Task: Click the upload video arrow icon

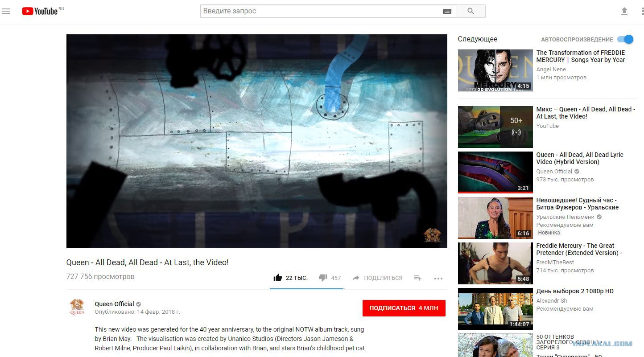Action: [x=624, y=11]
